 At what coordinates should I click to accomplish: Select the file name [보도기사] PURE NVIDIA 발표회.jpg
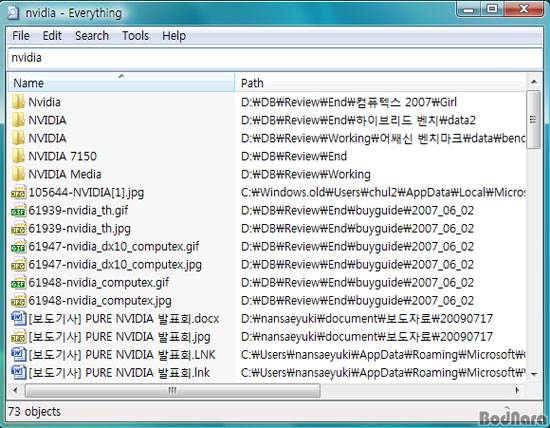(119, 337)
